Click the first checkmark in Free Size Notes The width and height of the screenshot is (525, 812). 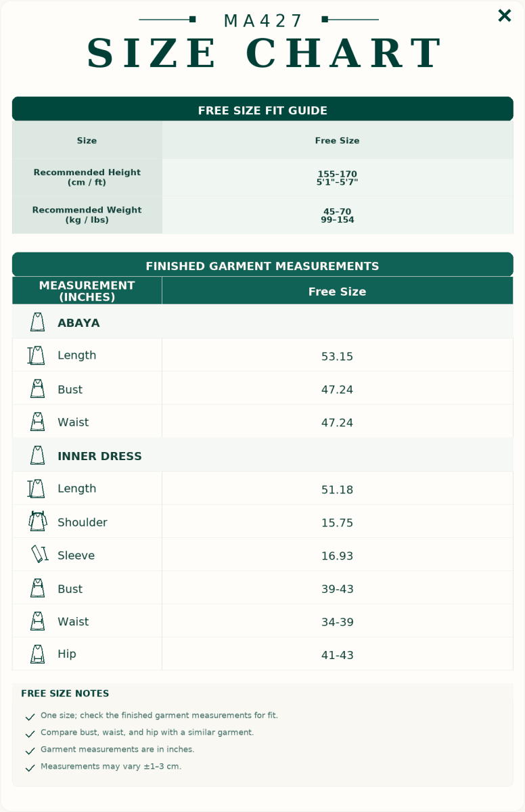[x=30, y=717]
